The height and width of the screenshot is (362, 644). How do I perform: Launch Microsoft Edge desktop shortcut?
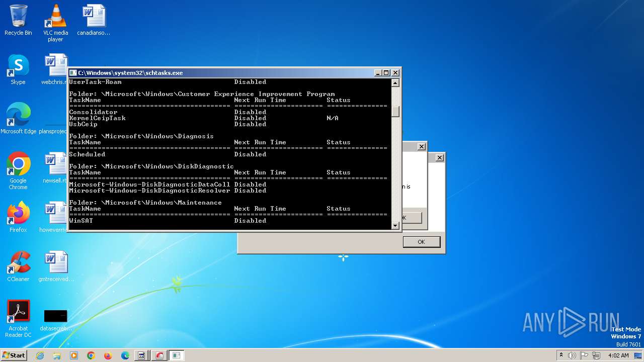tap(18, 119)
